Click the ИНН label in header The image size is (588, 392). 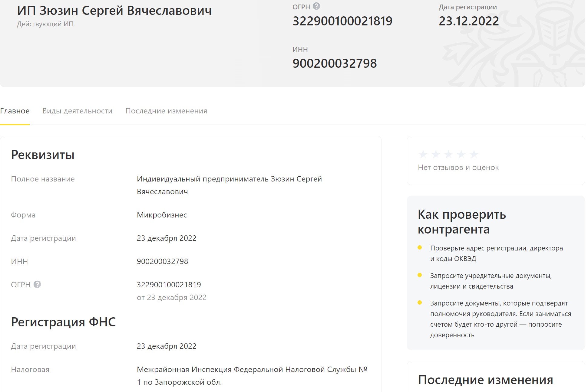(300, 49)
